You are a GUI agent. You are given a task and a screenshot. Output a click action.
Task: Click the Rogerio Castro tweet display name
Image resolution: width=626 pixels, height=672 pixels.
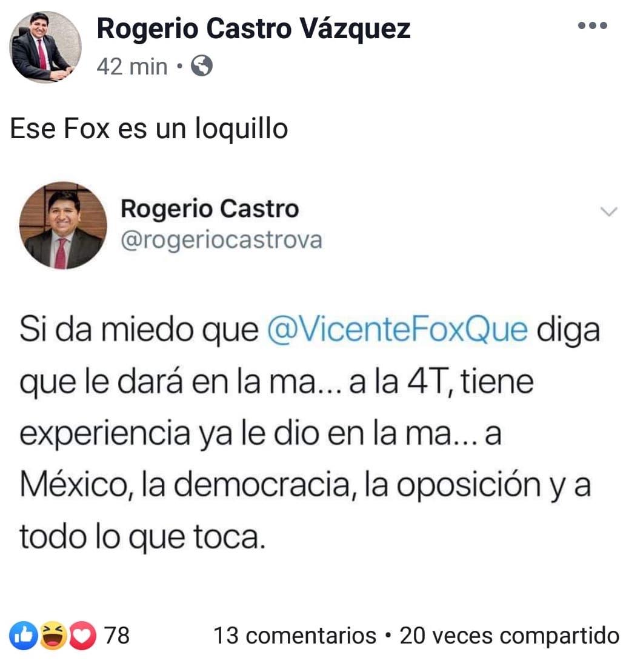pos(210,208)
